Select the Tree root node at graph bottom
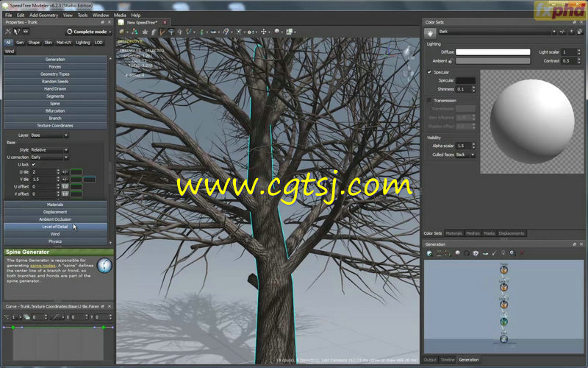588x368 pixels. coord(503,339)
